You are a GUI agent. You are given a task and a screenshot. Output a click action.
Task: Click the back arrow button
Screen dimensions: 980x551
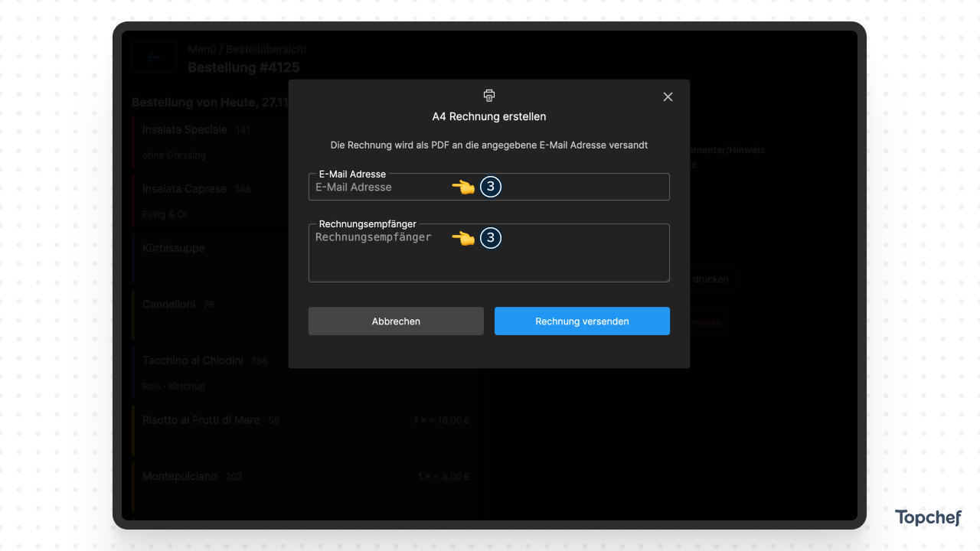pyautogui.click(x=155, y=57)
